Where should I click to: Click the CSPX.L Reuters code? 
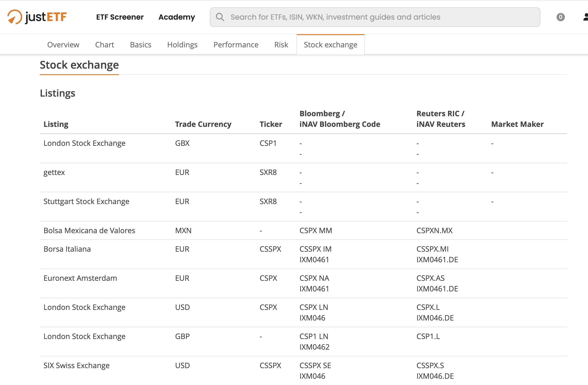coord(428,307)
